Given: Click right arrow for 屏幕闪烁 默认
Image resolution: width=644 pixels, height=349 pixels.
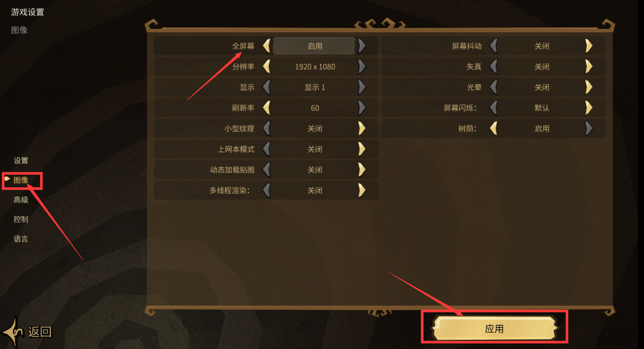Looking at the screenshot, I should coord(589,108).
